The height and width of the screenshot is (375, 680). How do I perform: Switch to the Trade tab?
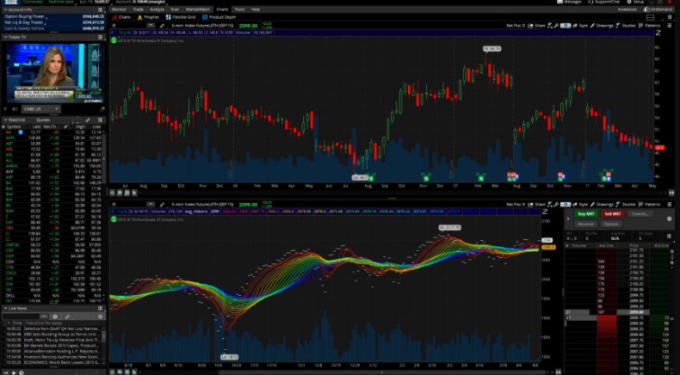point(138,9)
